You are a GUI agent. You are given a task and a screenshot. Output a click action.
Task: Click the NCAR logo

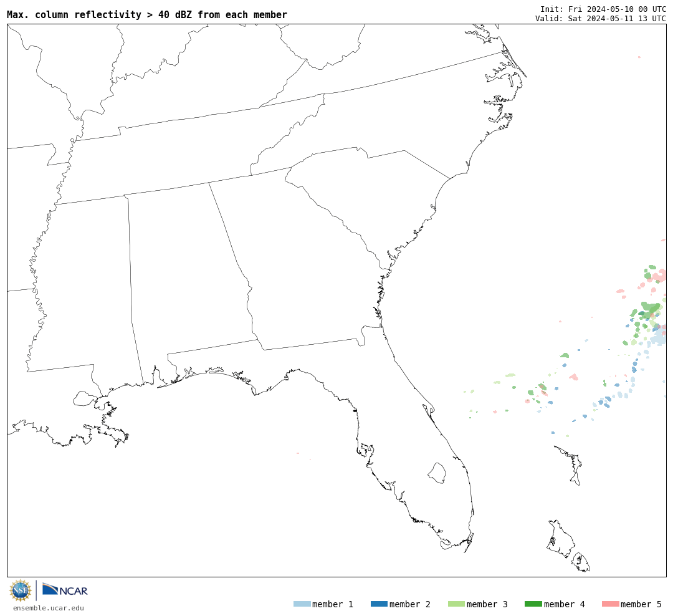pos(65,590)
